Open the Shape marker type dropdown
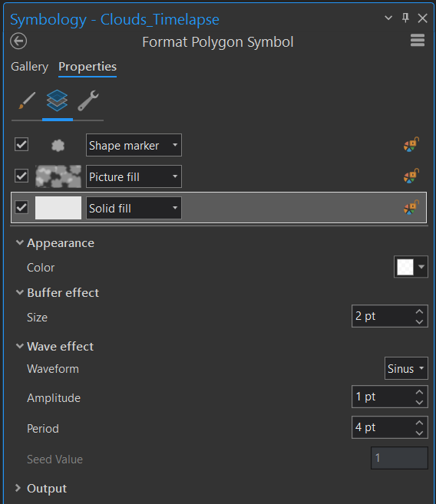The image size is (436, 504). 134,145
